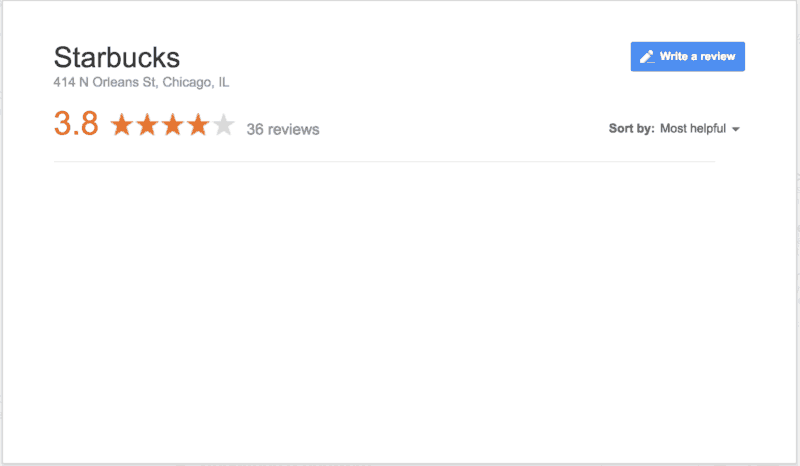Click the third orange rating star
The image size is (800, 466).
tap(173, 125)
